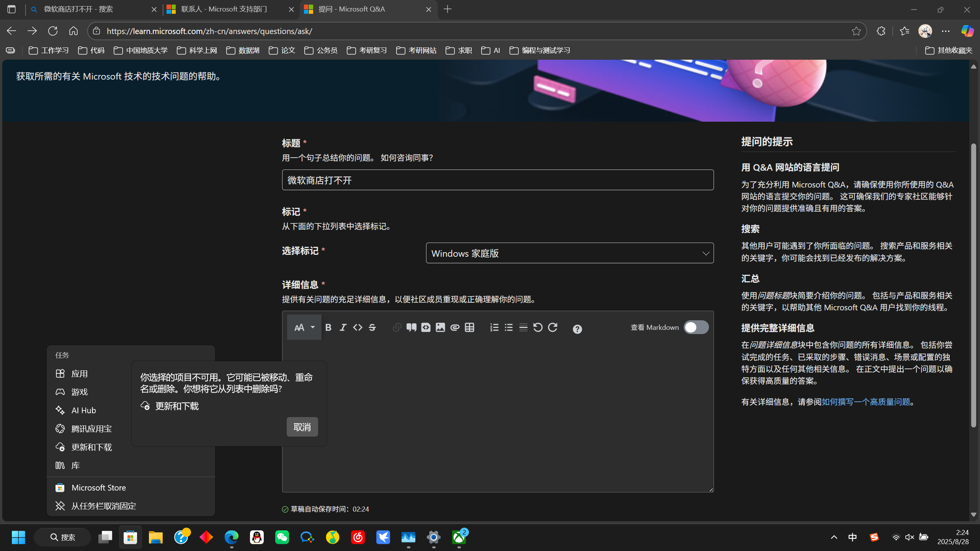
Task: Show hidden system tray icons
Action: (834, 537)
